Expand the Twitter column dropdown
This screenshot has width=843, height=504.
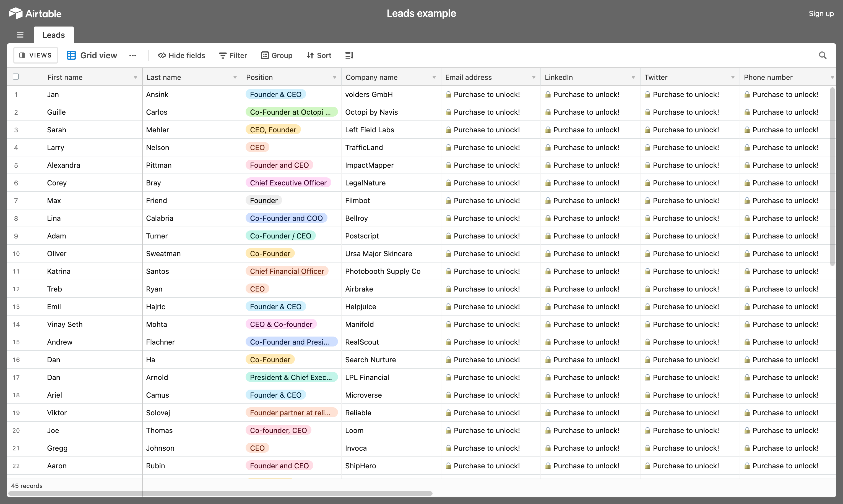point(733,77)
